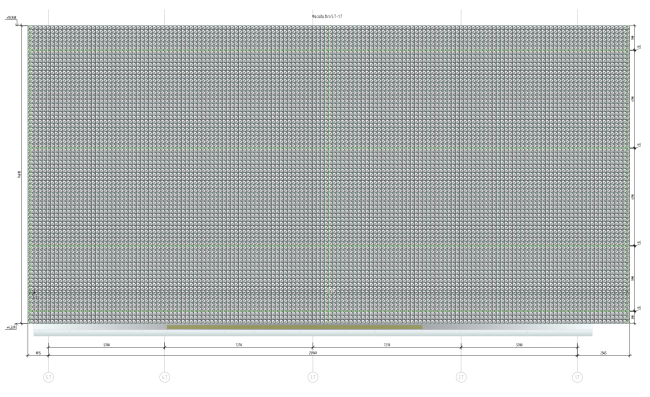Select the small section symbol inside the facade
The height and width of the screenshot is (397, 650).
point(34,294)
